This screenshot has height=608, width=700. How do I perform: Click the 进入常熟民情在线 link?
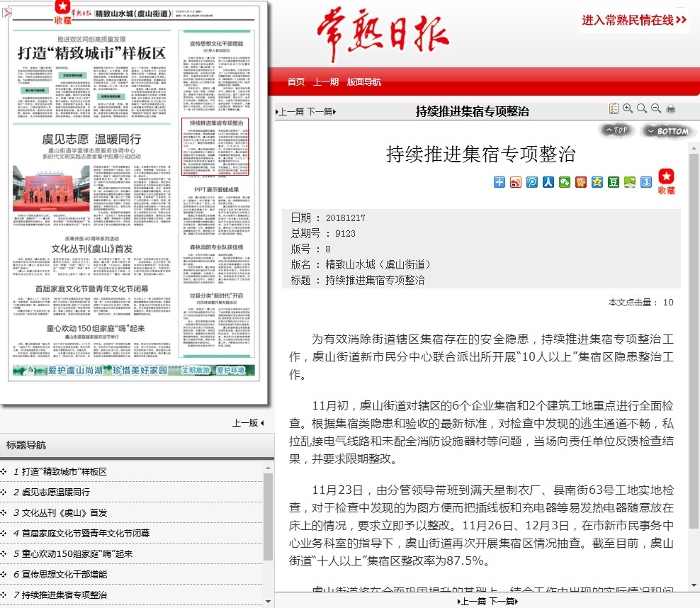(634, 20)
